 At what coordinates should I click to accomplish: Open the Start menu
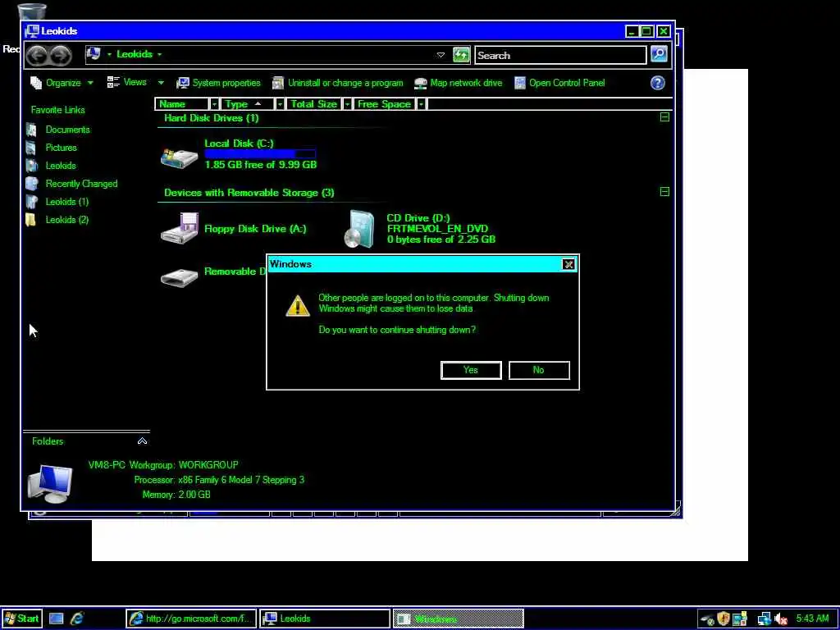pos(21,619)
